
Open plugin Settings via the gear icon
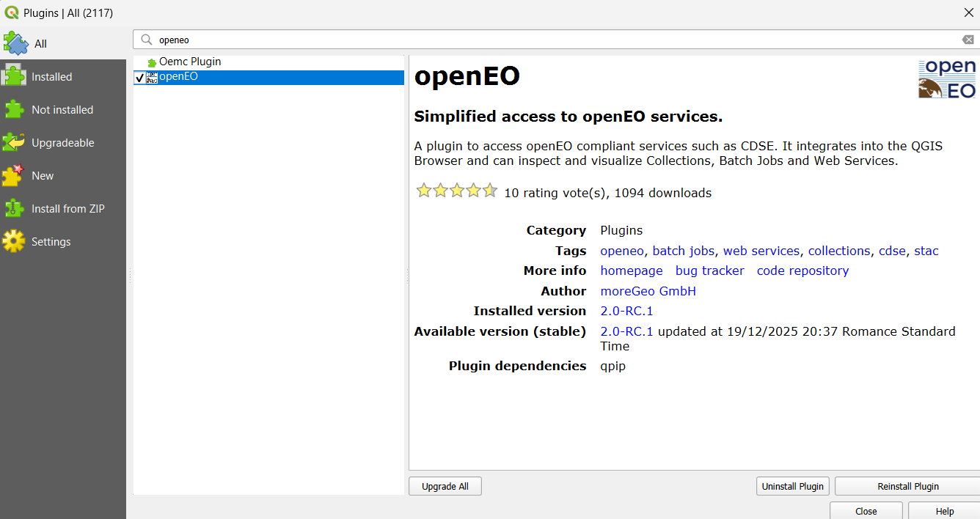point(12,241)
